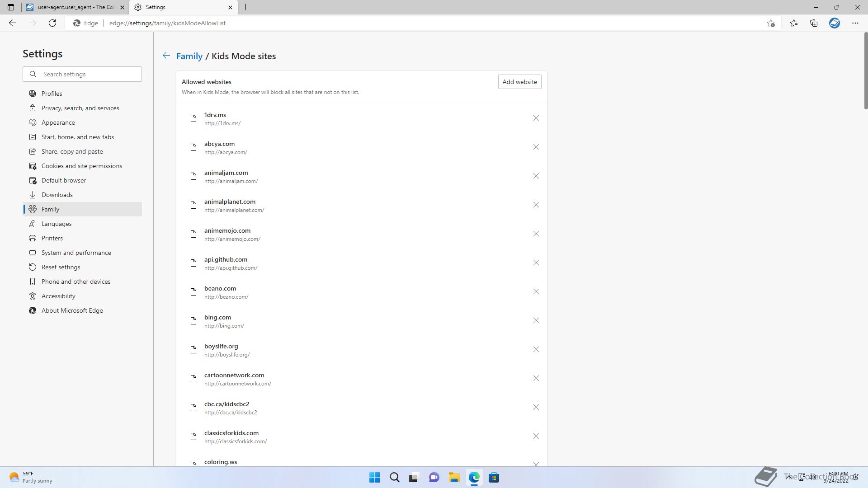Focus the Search settings field
868x488 pixels.
(88, 74)
